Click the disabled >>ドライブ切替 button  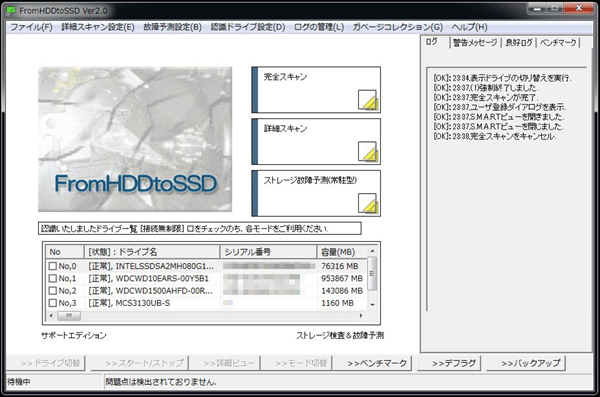click(x=46, y=363)
